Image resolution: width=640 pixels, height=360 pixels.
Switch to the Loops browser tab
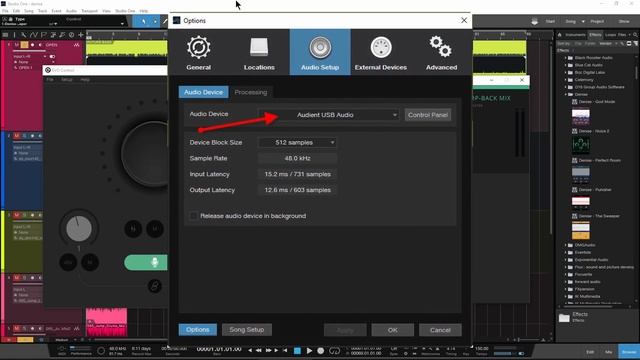click(x=610, y=35)
